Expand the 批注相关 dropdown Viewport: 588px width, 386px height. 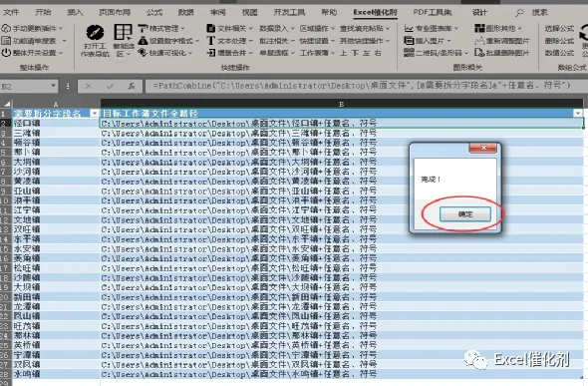[292, 41]
